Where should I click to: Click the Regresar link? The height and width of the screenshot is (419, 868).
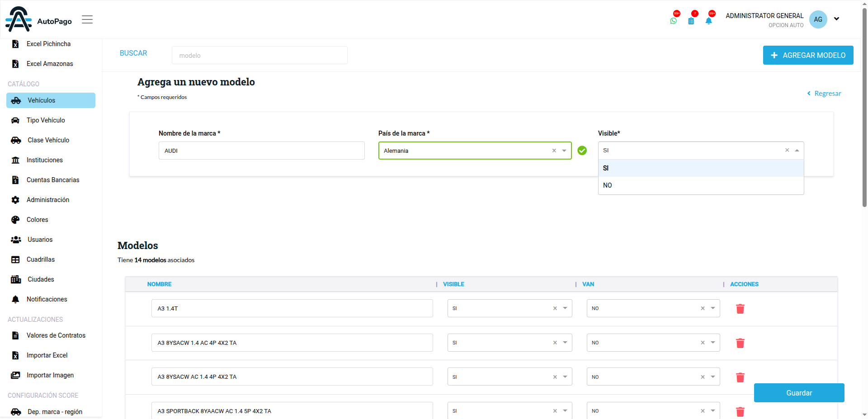point(824,94)
